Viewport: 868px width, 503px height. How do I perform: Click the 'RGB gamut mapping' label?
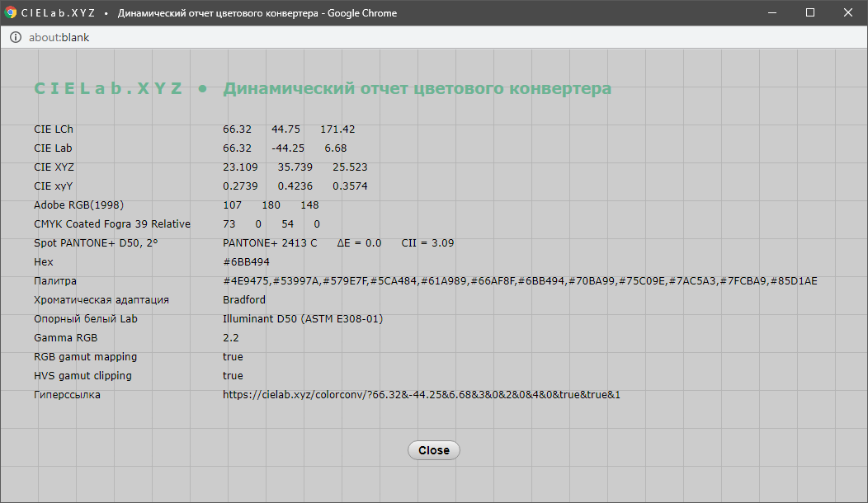click(85, 356)
